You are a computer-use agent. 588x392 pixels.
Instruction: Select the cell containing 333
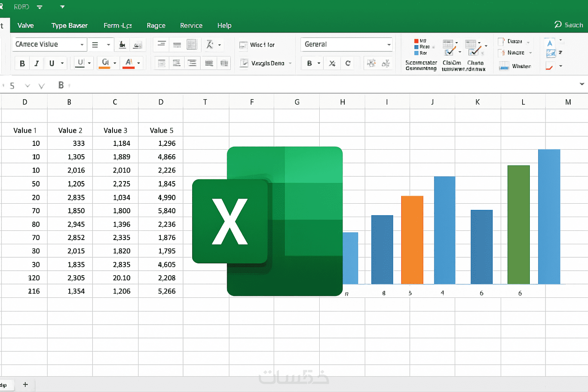pos(70,144)
